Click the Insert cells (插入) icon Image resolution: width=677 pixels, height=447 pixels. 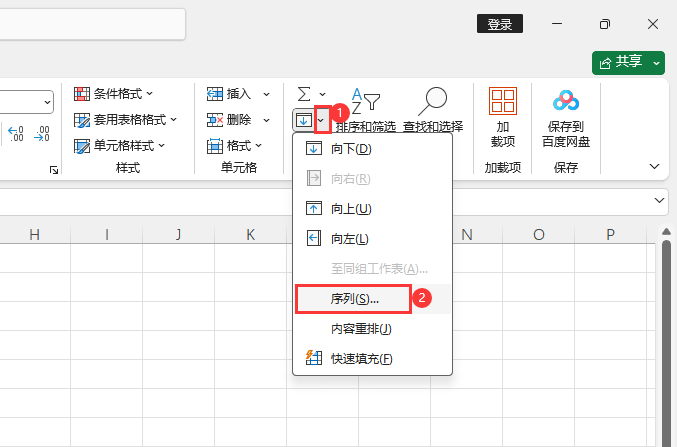[215, 94]
